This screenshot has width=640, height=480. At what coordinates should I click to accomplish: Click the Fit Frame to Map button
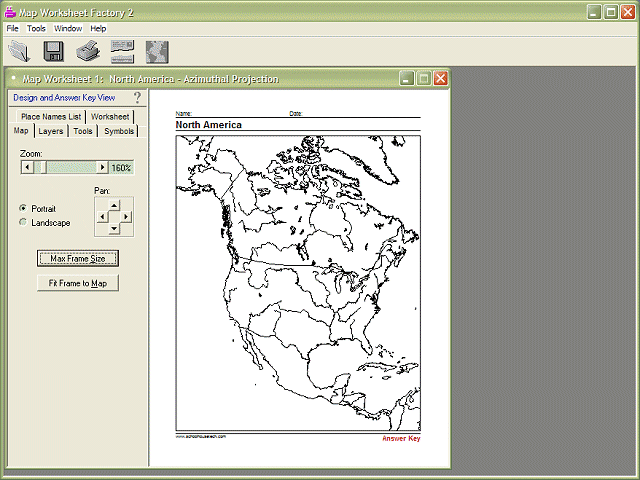(78, 283)
